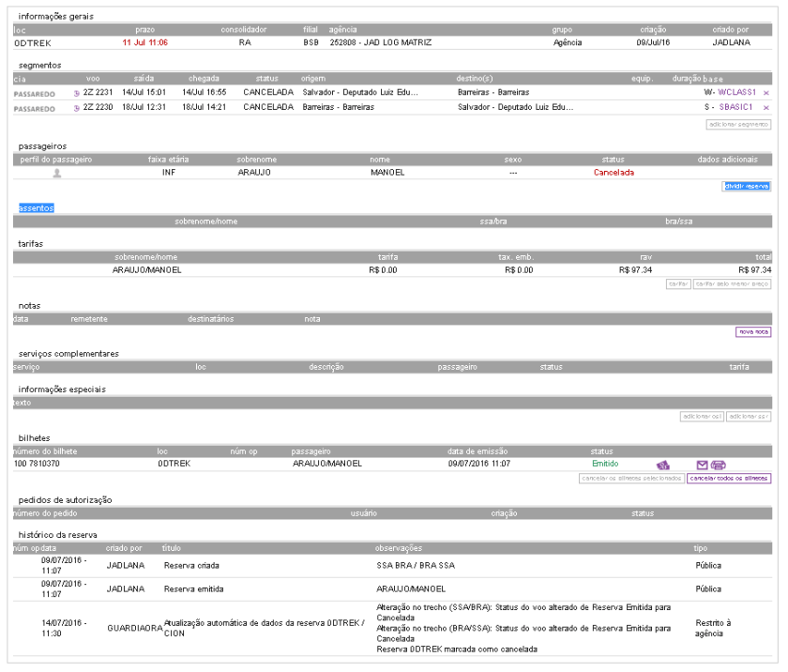Click the ticket voucher icon for bilhete 7810370
The image size is (788, 672).
tap(662, 465)
